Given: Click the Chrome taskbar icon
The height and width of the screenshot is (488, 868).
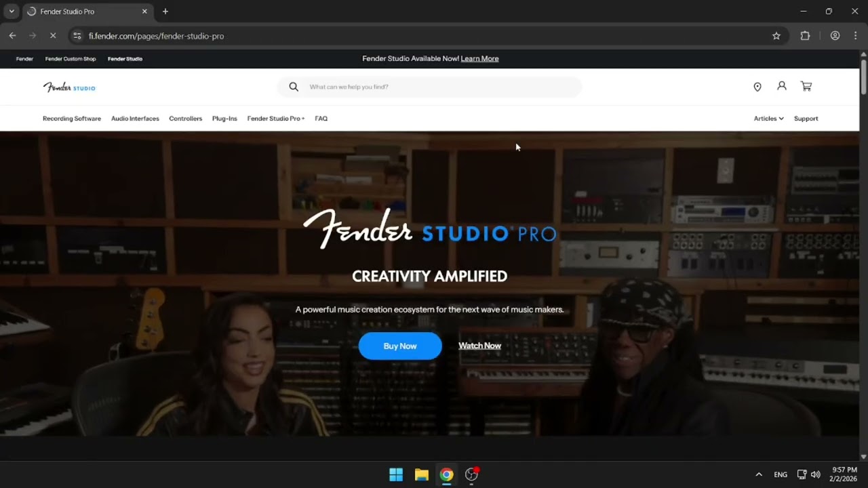Looking at the screenshot, I should 446,474.
